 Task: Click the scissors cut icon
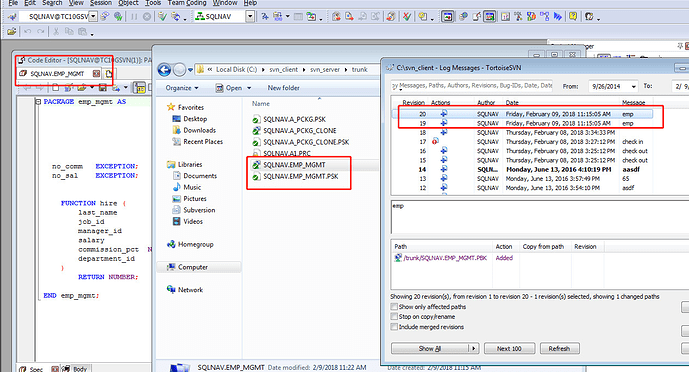56,32
